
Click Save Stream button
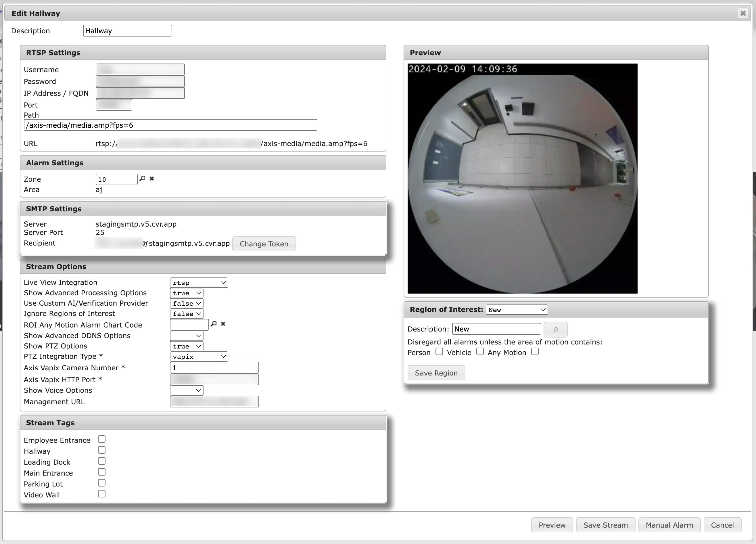(x=605, y=525)
